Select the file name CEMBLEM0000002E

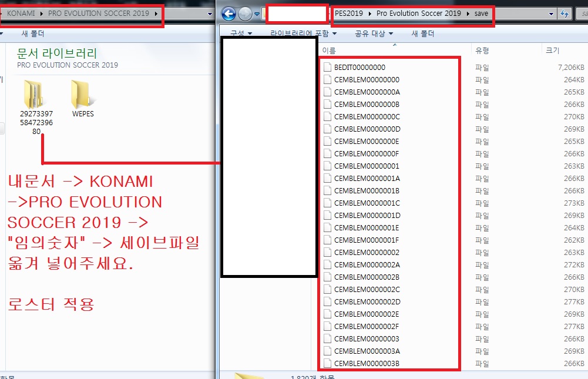[367, 314]
